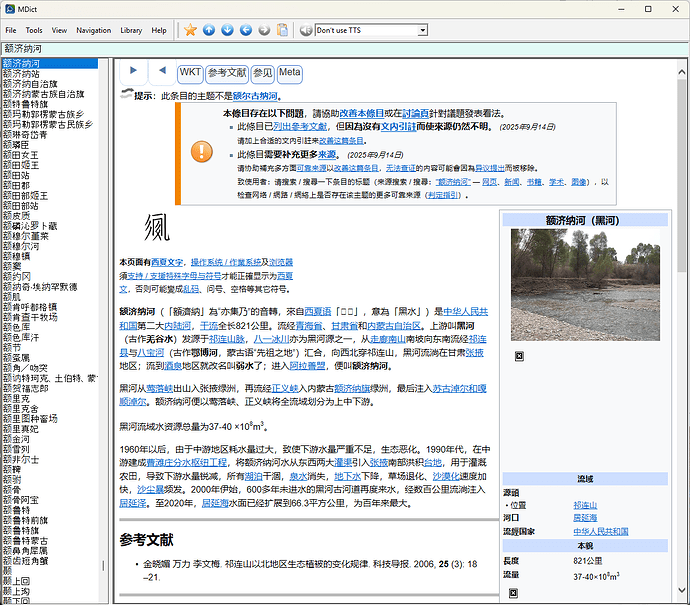Open the TTS selection dropdown
Screen dimensions: 690x605
[x=423, y=31]
